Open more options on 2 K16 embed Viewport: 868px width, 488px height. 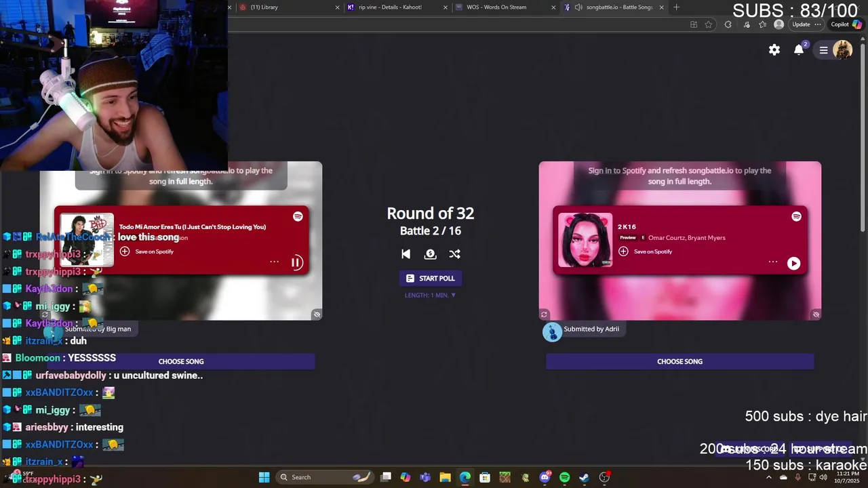pyautogui.click(x=772, y=262)
